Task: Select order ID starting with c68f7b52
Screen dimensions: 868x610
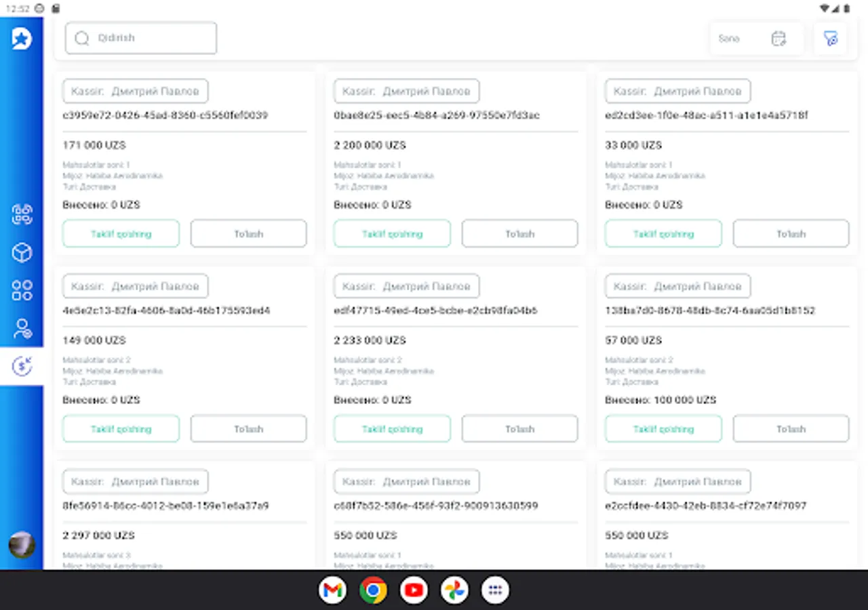Action: [x=436, y=506]
